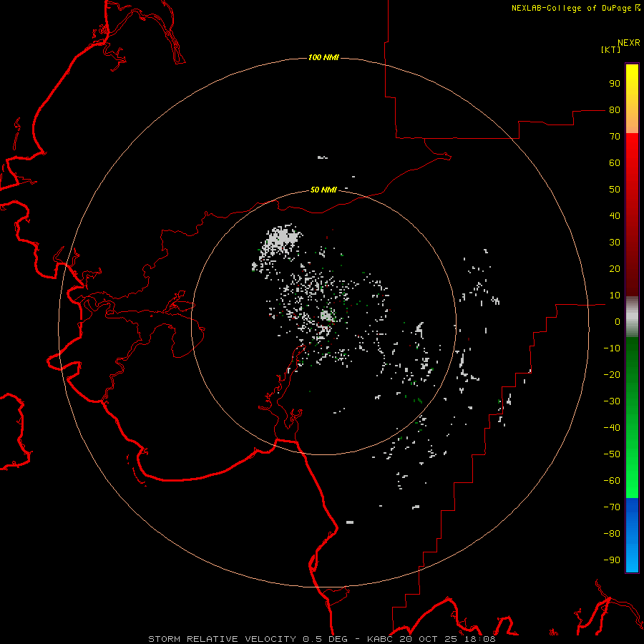Screen dimensions: 644x644
Task: Click the [KT] units label
Action: [x=611, y=49]
